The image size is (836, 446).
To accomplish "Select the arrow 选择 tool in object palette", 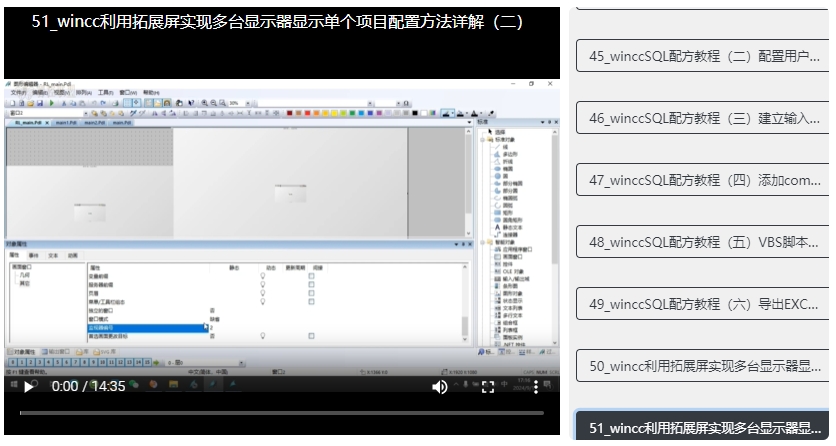I will click(496, 132).
